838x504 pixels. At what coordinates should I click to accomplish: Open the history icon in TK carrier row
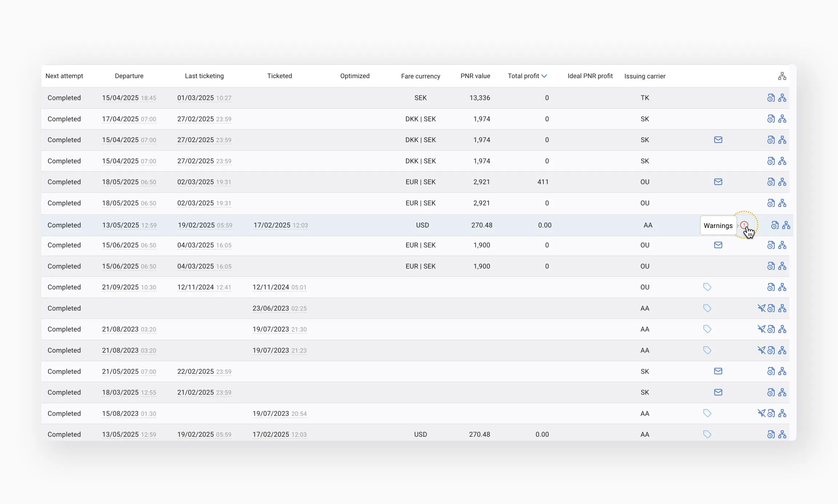click(771, 98)
